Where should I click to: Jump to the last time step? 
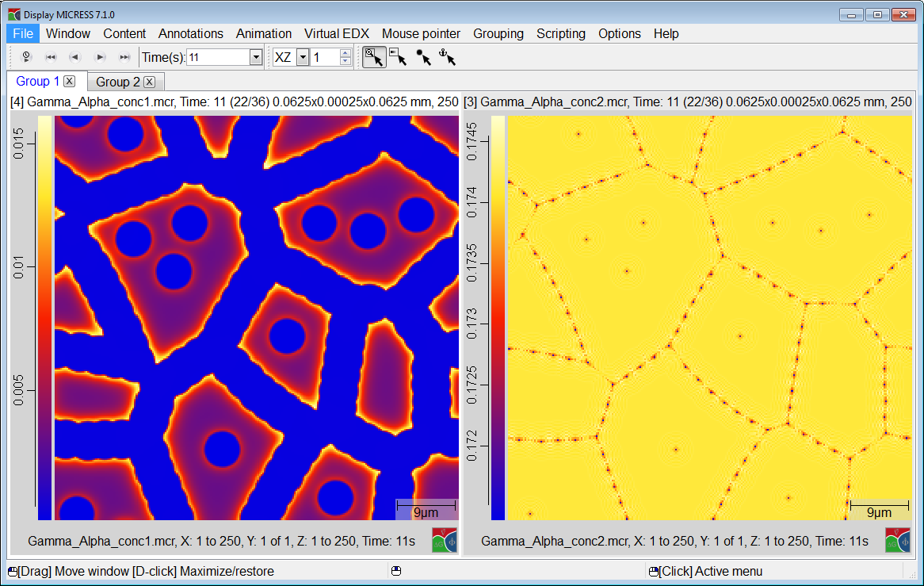[124, 57]
